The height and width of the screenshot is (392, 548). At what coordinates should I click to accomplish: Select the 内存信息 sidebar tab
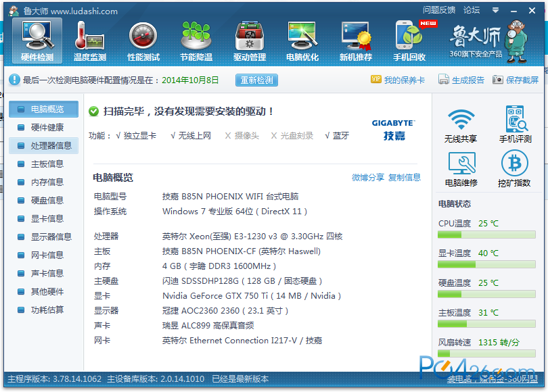coord(44,182)
